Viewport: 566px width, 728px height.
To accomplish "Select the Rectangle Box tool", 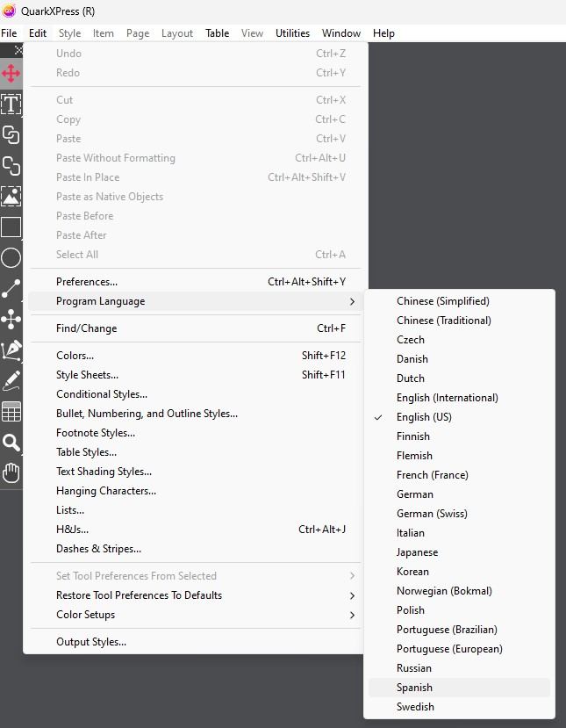I will click(x=11, y=227).
